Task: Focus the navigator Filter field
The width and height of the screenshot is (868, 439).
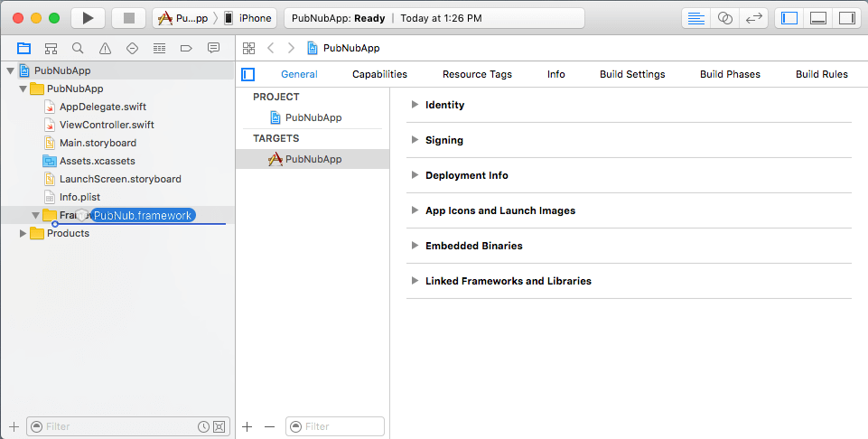Action: click(x=127, y=426)
